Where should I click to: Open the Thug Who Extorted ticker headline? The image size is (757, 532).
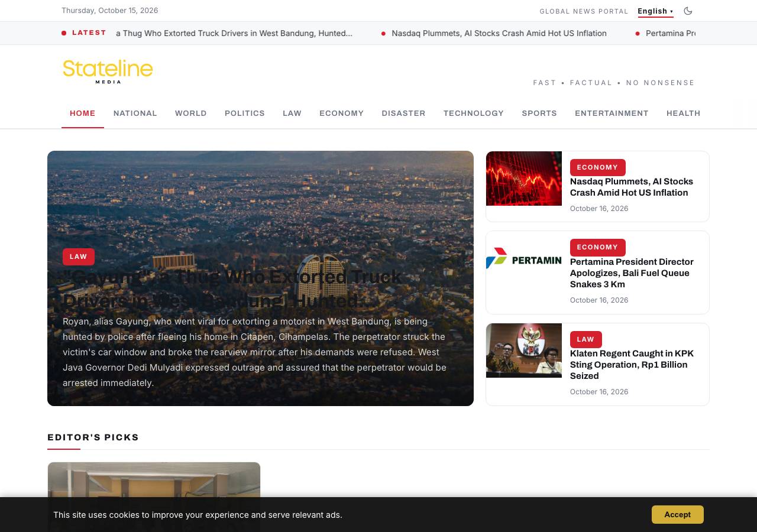[x=234, y=33]
